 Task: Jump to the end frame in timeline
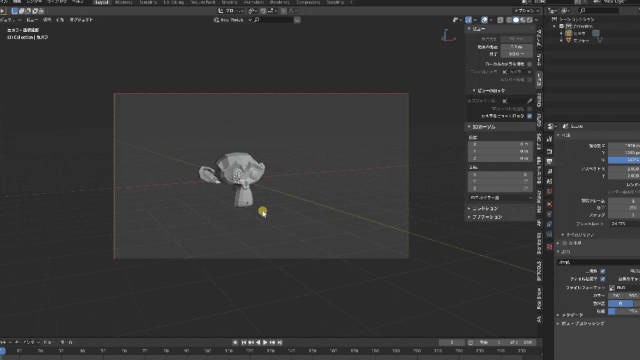[280, 342]
